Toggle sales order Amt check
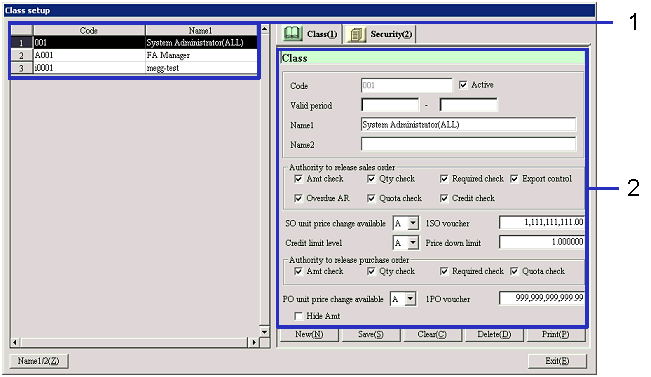The image size is (651, 377). (298, 179)
